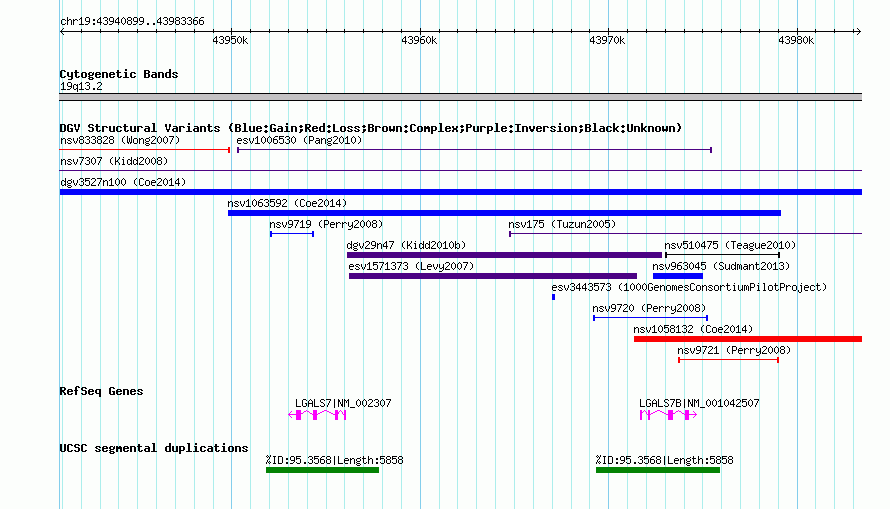The width and height of the screenshot is (890, 509).
Task: Select the dgv3527n100 (Coe2014) label
Action: coord(123,182)
